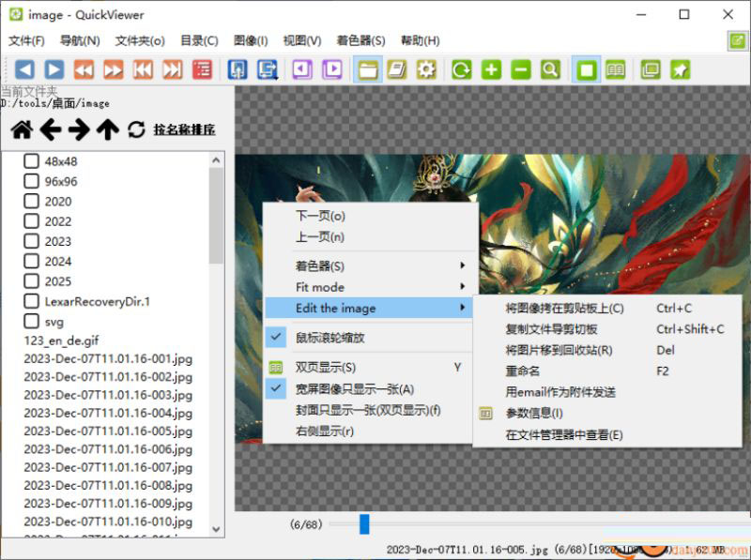Jump to last page toolbar icon

[x=173, y=69]
